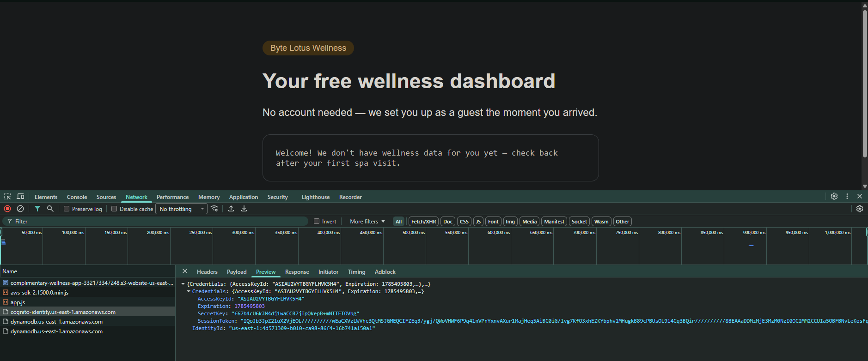Click the inspect element picker icon

point(7,196)
